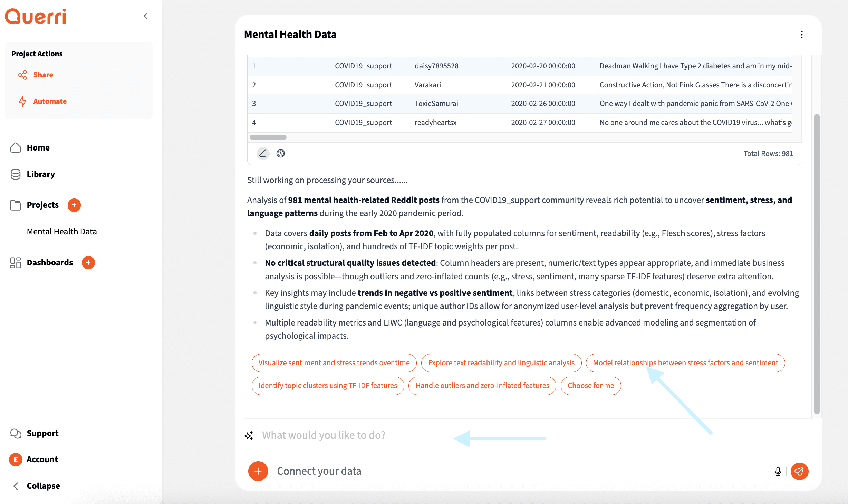Go to the Library section
Viewport: 848px width, 504px height.
[x=41, y=174]
